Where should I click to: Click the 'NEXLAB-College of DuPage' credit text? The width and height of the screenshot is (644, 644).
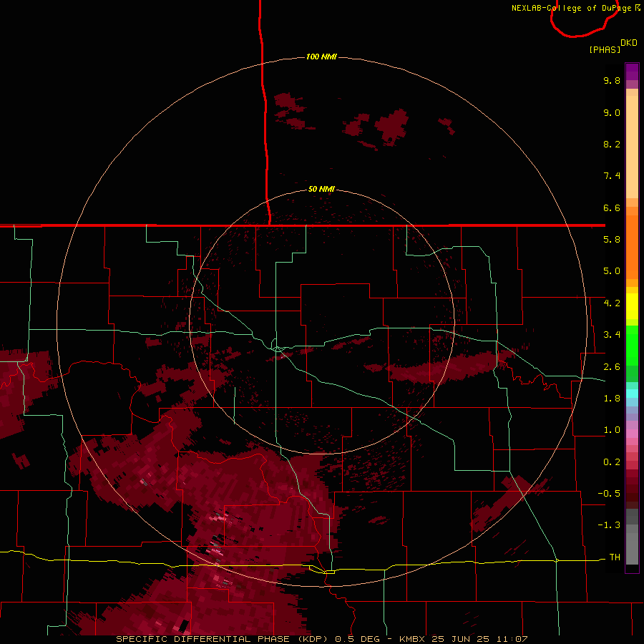point(573,8)
